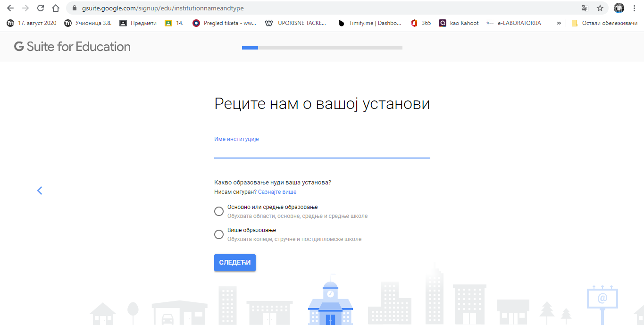
Task: Bookmark this page with star icon
Action: (x=600, y=8)
